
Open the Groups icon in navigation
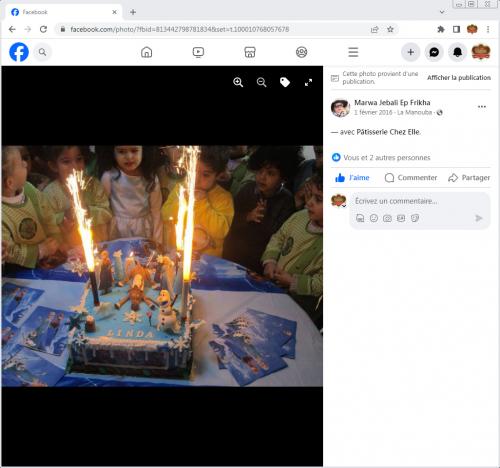click(302, 52)
